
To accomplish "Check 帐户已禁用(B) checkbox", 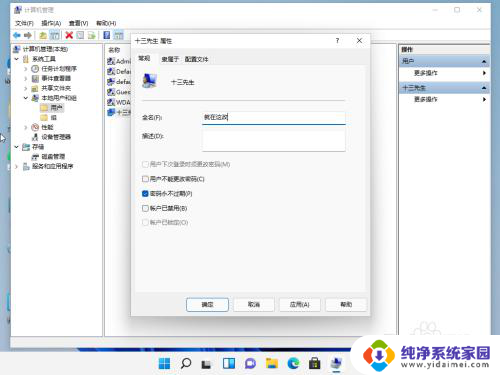I will click(145, 208).
